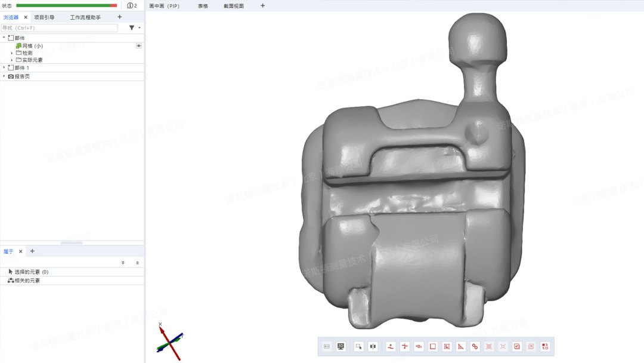Click the two linked circles icon

click(x=475, y=346)
